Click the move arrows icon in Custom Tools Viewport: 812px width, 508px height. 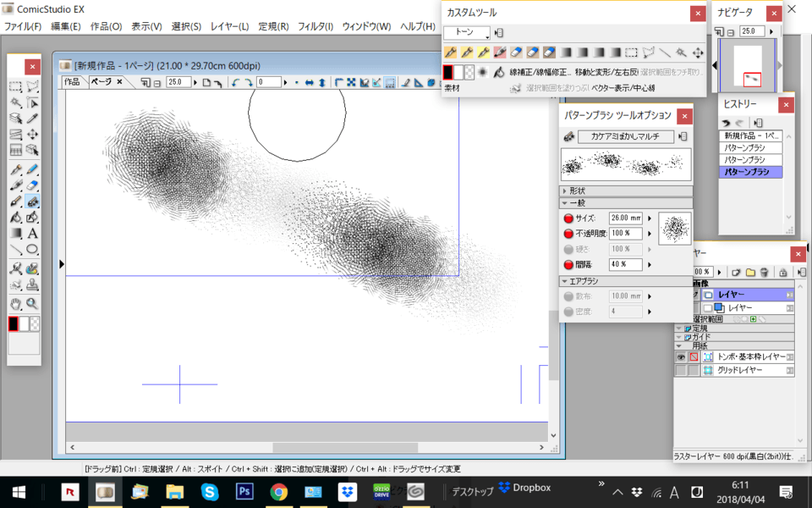pyautogui.click(x=698, y=52)
